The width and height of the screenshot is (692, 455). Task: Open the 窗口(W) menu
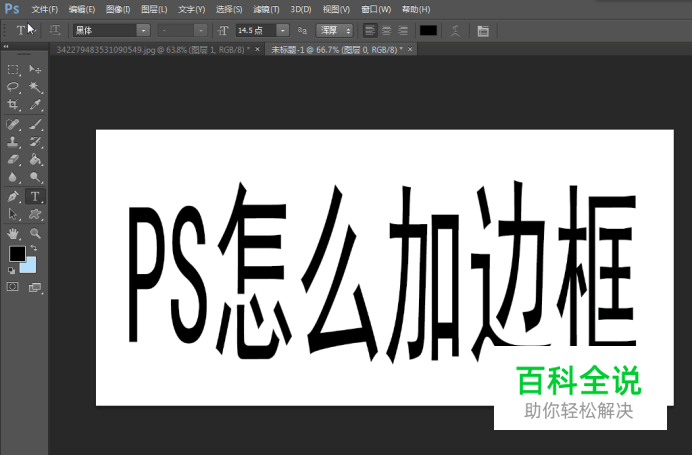click(x=376, y=9)
